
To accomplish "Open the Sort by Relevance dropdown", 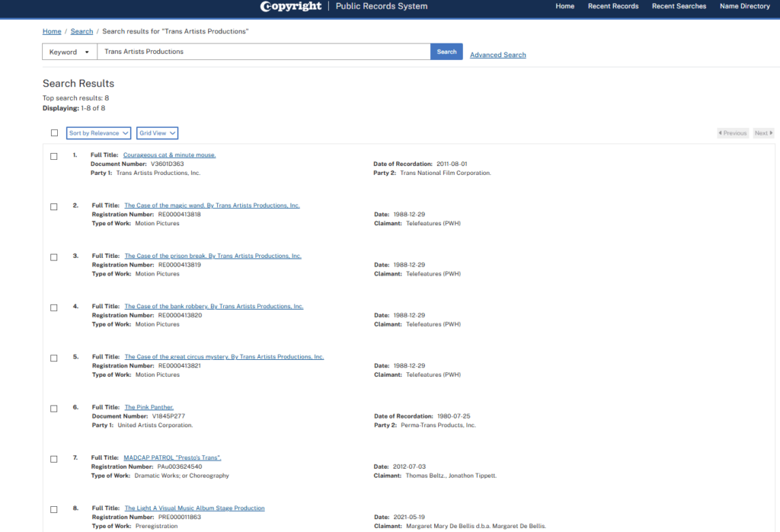I will coord(98,133).
